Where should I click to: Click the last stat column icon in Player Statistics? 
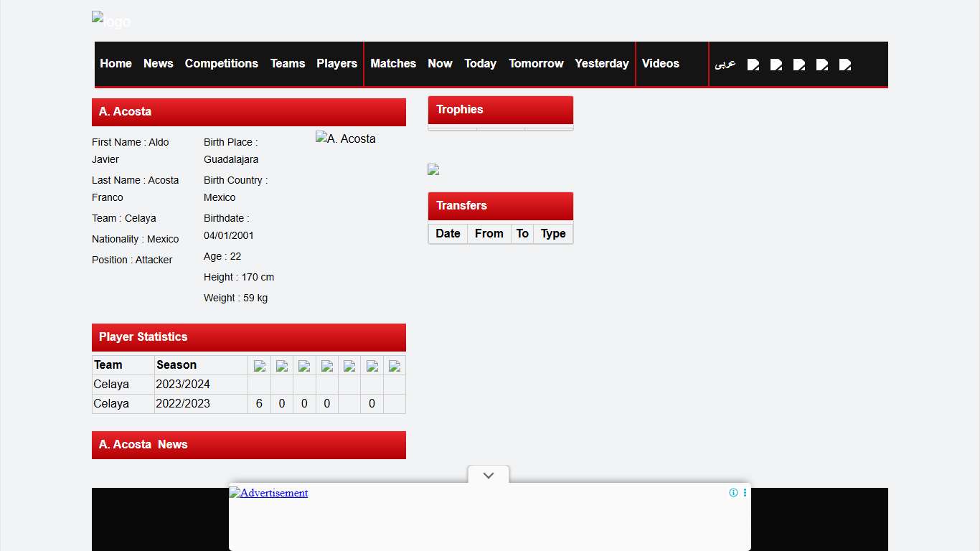(395, 365)
